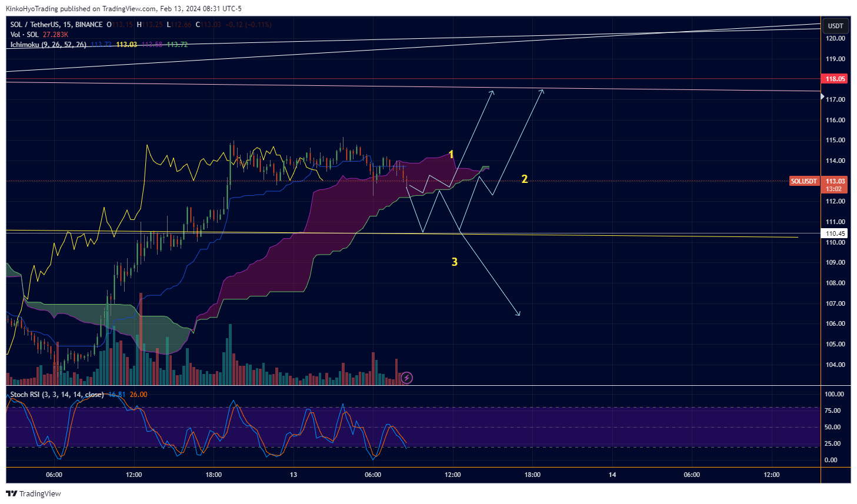The width and height of the screenshot is (857, 504).
Task: Select the Vol · SOL indicator legend
Action: [24, 35]
